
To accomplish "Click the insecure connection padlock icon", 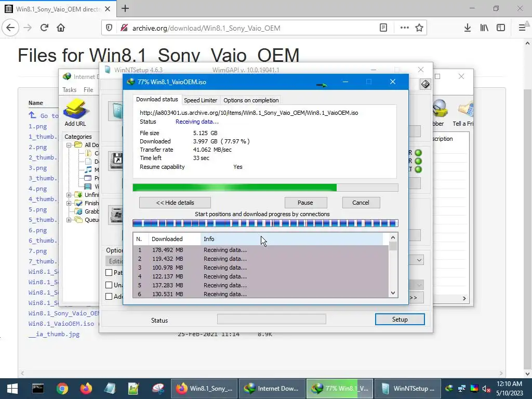I will click(124, 28).
